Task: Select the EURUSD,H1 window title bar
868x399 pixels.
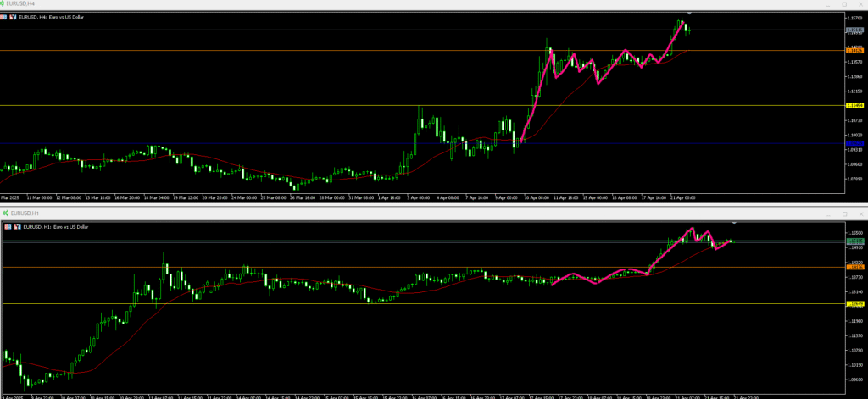Action: (339, 213)
